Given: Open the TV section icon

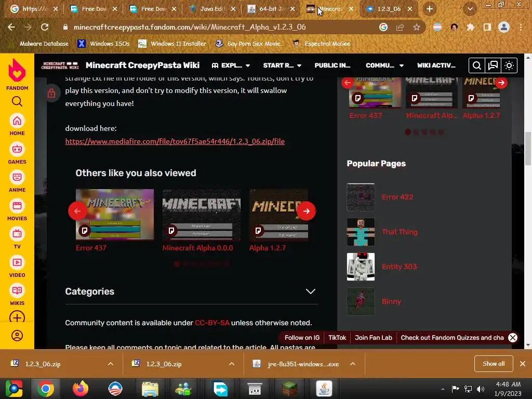Looking at the screenshot, I should pos(17,234).
